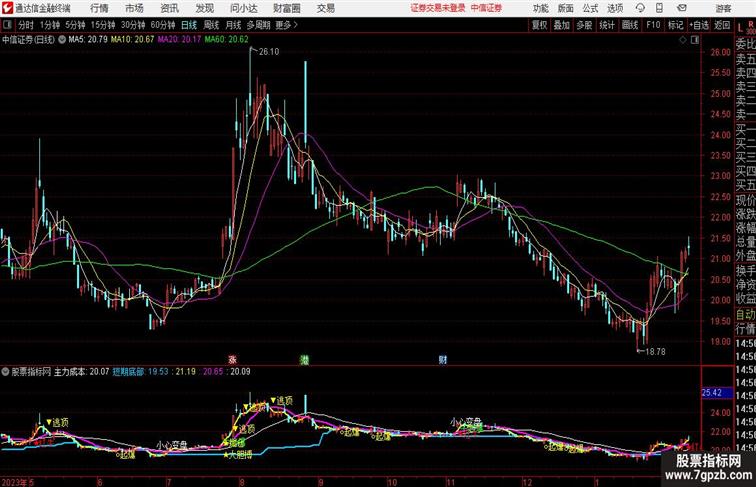Open the gear icon beside 股票指标网 indicator
The image size is (756, 487).
click(5, 372)
